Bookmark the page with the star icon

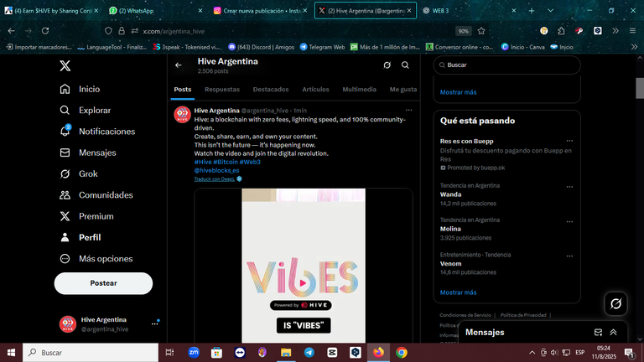click(x=481, y=31)
